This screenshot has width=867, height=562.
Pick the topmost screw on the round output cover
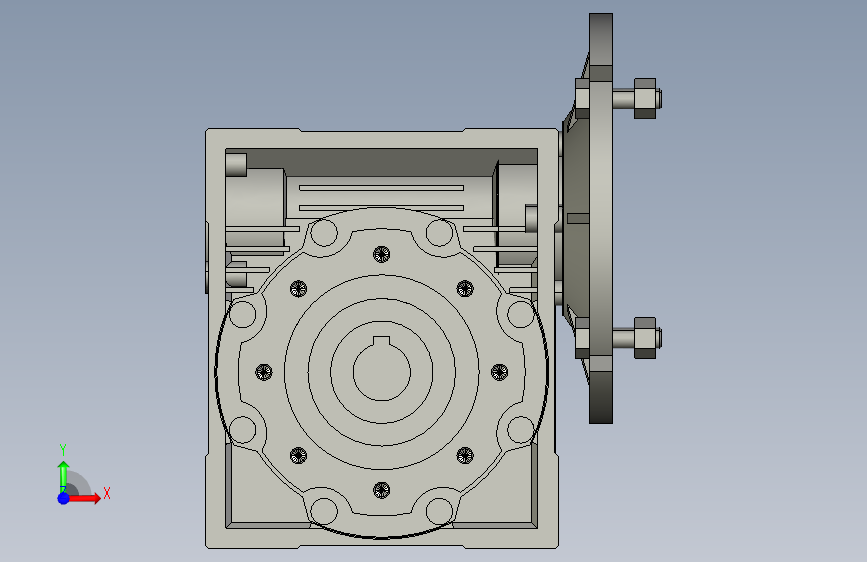pyautogui.click(x=382, y=254)
